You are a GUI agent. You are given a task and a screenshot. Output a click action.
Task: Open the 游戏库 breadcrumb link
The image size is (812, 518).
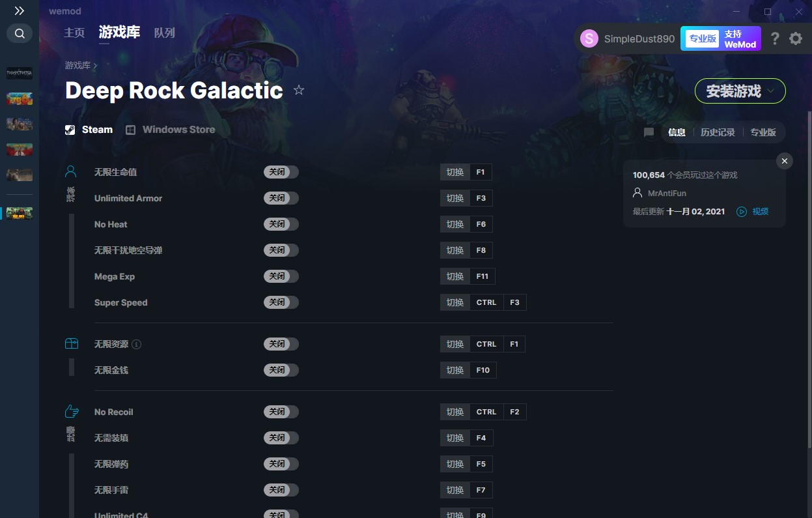77,65
